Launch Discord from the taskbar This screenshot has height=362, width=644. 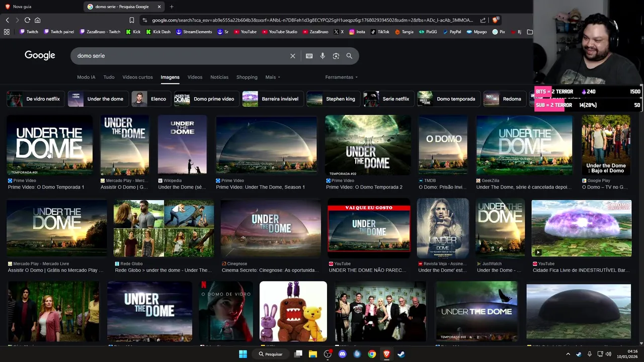[343, 354]
